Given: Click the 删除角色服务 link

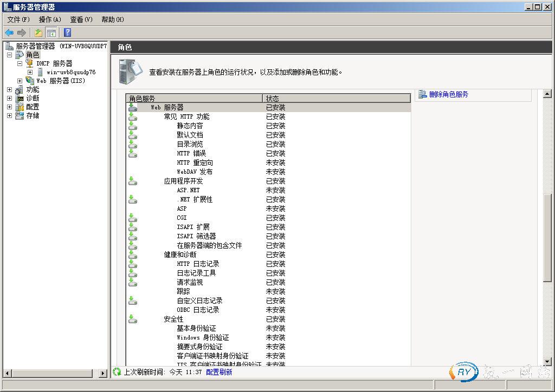Looking at the screenshot, I should pyautogui.click(x=448, y=94).
